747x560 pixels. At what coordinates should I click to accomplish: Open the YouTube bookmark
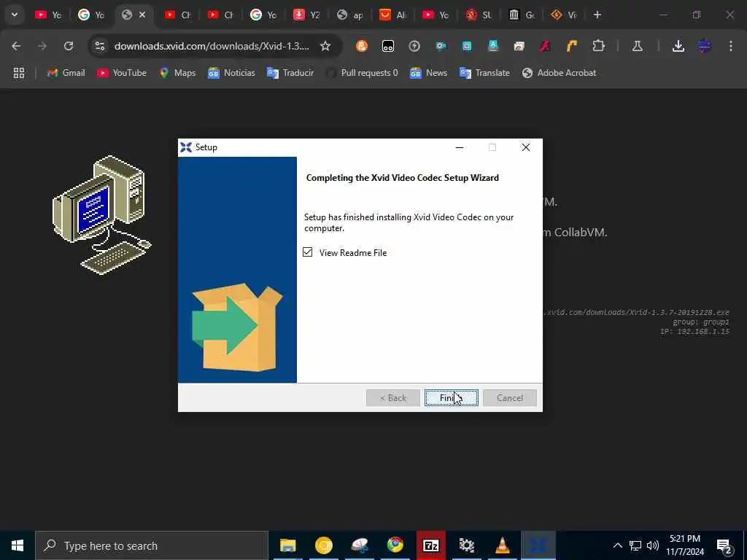[122, 73]
